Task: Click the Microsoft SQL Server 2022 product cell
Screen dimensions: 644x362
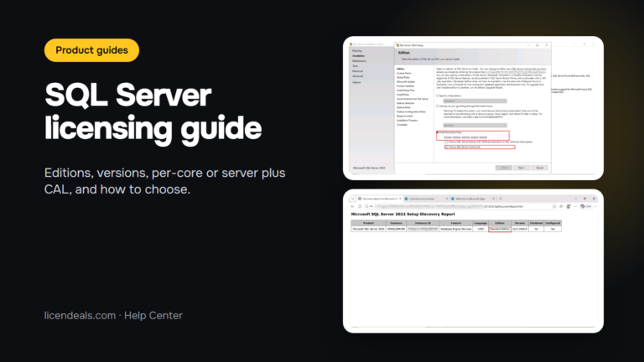Action: pos(368,229)
